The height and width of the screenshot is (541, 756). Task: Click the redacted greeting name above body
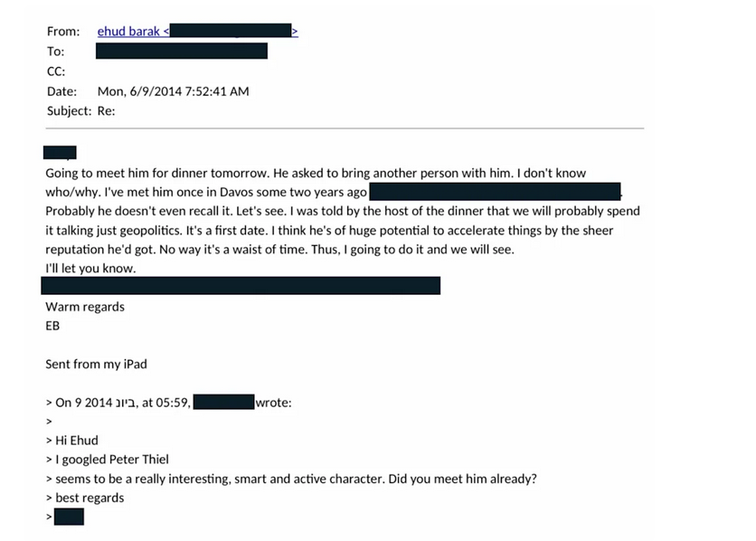(x=60, y=153)
